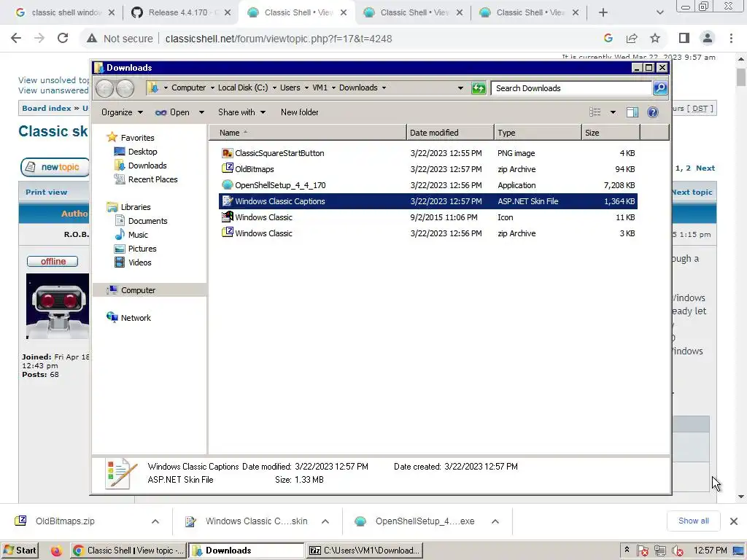This screenshot has width=747, height=560.
Task: Select the ClassicSquareStartButton PNG file icon
Action: [228, 153]
